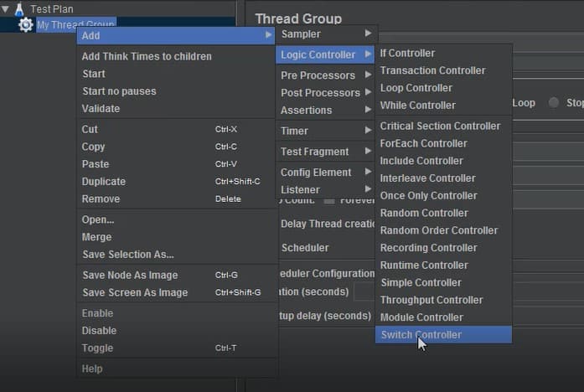Add a Critical Section Controller

(x=443, y=126)
